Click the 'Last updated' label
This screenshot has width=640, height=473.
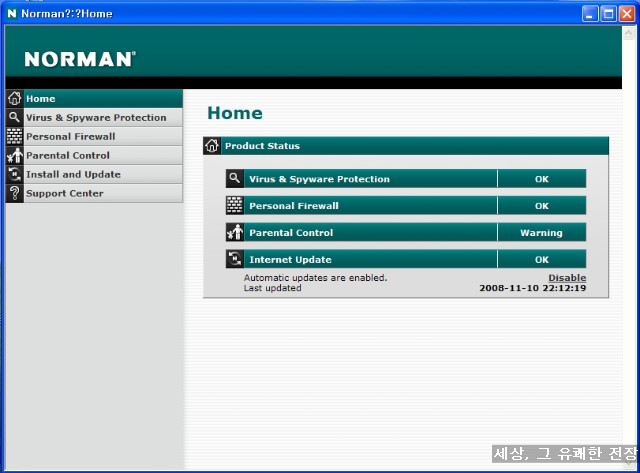pyautogui.click(x=272, y=288)
